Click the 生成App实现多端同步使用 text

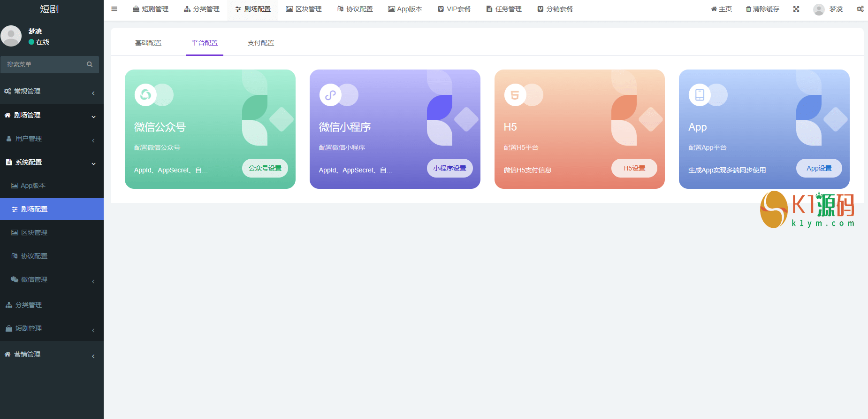[x=727, y=170]
